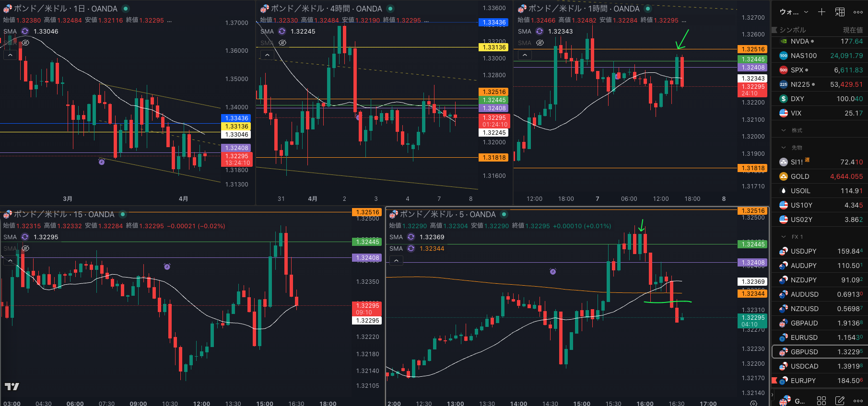Show the hidden SMA on daily chart
The height and width of the screenshot is (406, 868).
pos(25,43)
